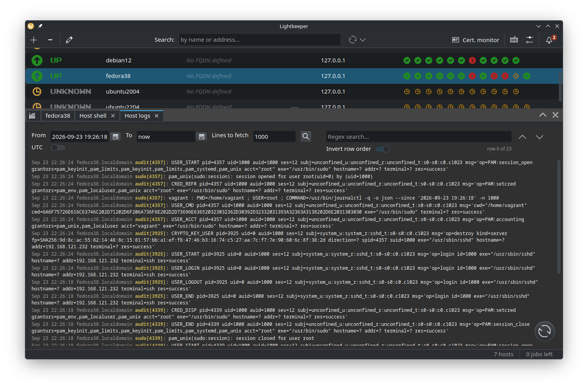Open the refresh options dropdown arrow
Image resolution: width=588 pixels, height=389 pixels.
pyautogui.click(x=363, y=40)
